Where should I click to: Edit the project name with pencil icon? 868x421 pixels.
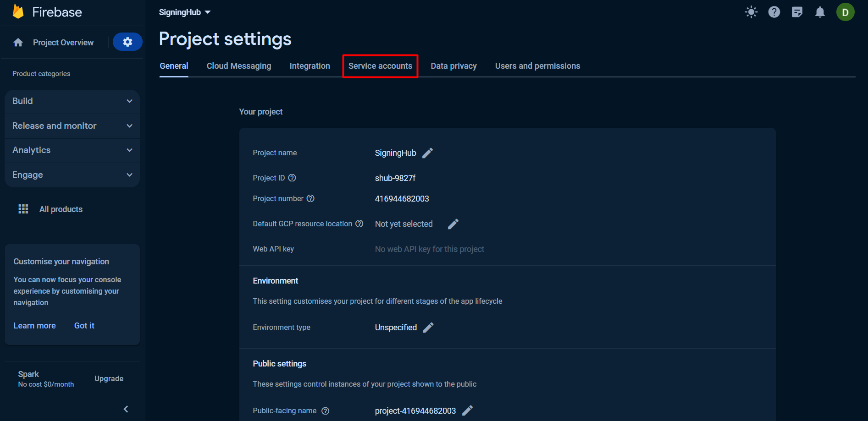coord(427,153)
